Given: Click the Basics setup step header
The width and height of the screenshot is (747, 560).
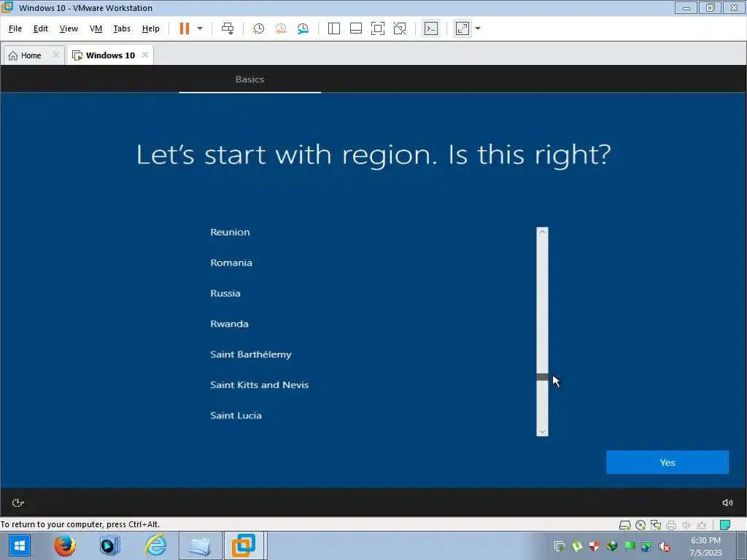Looking at the screenshot, I should pos(249,79).
